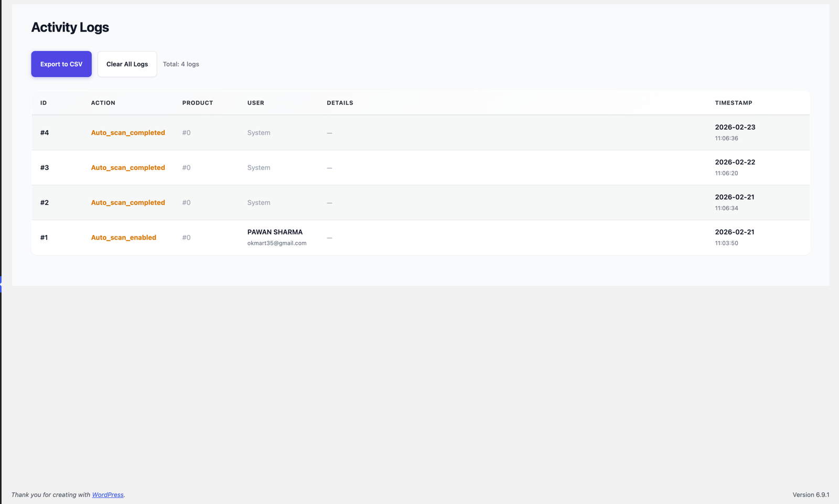Select the ACTION column header
This screenshot has width=839, height=504.
pos(103,103)
